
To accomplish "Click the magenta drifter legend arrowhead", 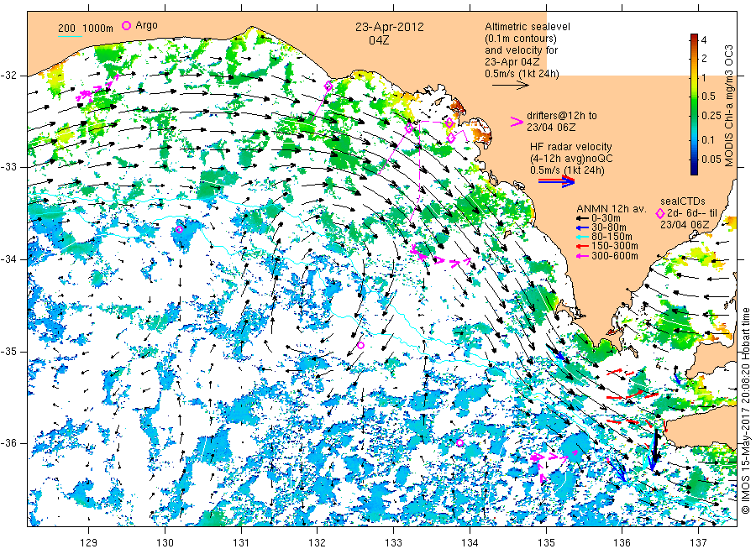I will pos(517,122).
